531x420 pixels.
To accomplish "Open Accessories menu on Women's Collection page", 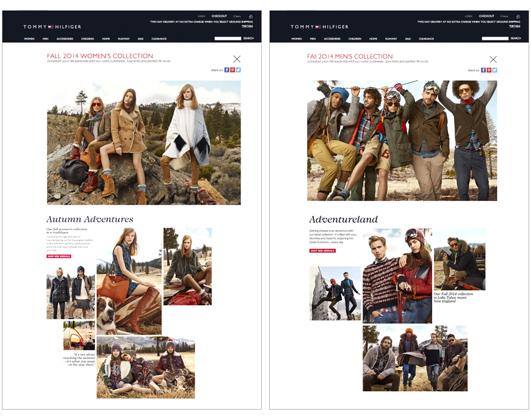I will coord(65,38).
